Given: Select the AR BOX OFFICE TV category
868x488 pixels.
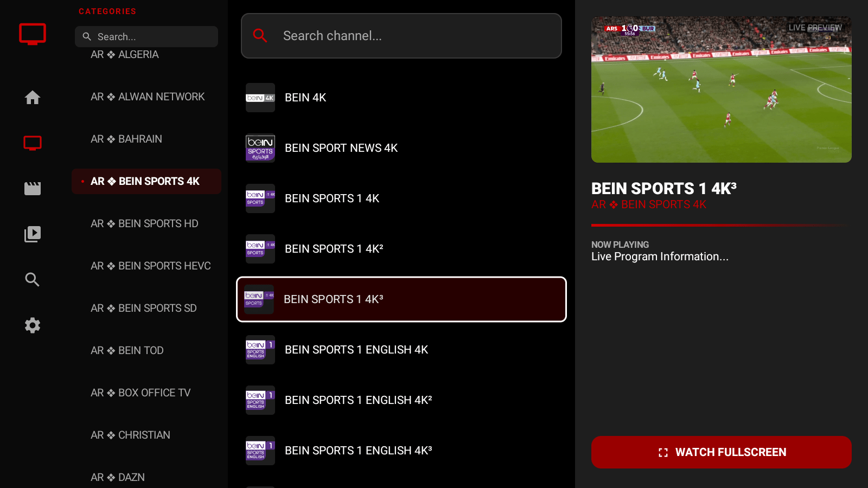Looking at the screenshot, I should 146,393.
